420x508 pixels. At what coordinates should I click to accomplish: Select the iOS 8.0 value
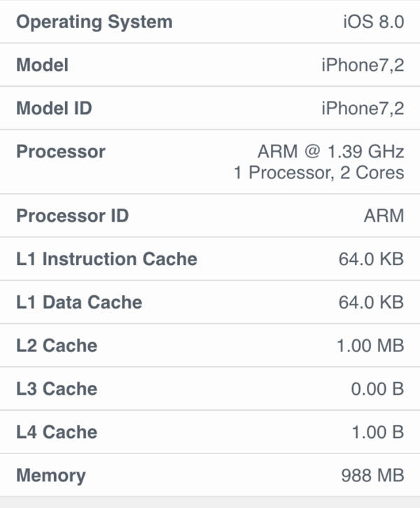[x=373, y=22]
